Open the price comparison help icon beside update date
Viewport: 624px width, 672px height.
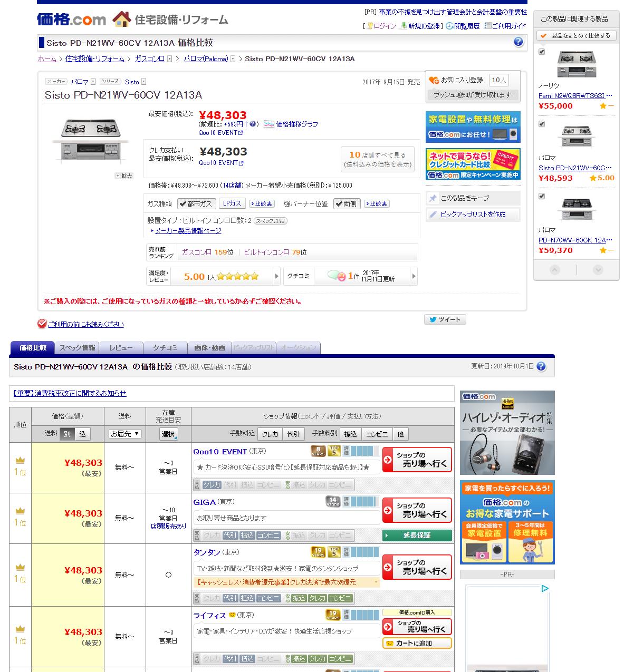[x=541, y=366]
